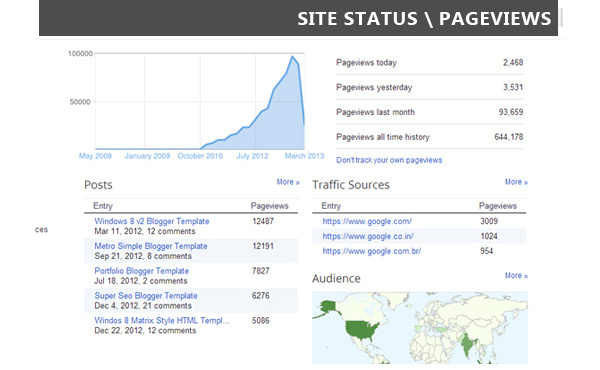Open the Posts 'More »' link

pyautogui.click(x=288, y=182)
